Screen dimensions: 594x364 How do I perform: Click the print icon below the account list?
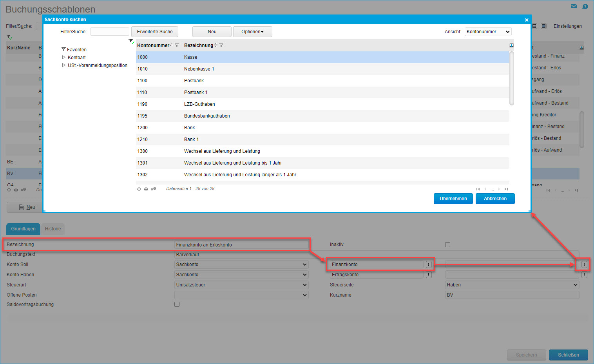[146, 189]
